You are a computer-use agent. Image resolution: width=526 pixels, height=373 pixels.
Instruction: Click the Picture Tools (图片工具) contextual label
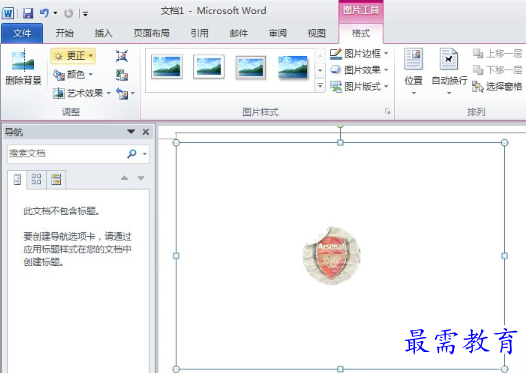(x=361, y=10)
